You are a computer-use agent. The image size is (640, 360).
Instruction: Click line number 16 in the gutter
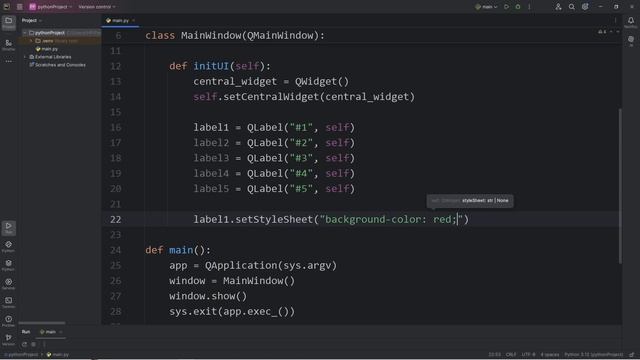pyautogui.click(x=116, y=127)
